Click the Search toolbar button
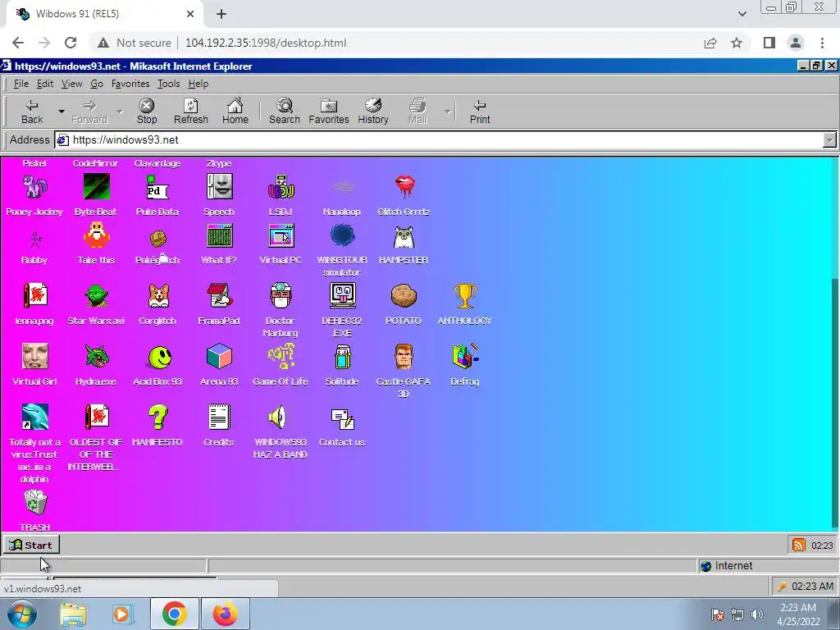 (x=284, y=112)
